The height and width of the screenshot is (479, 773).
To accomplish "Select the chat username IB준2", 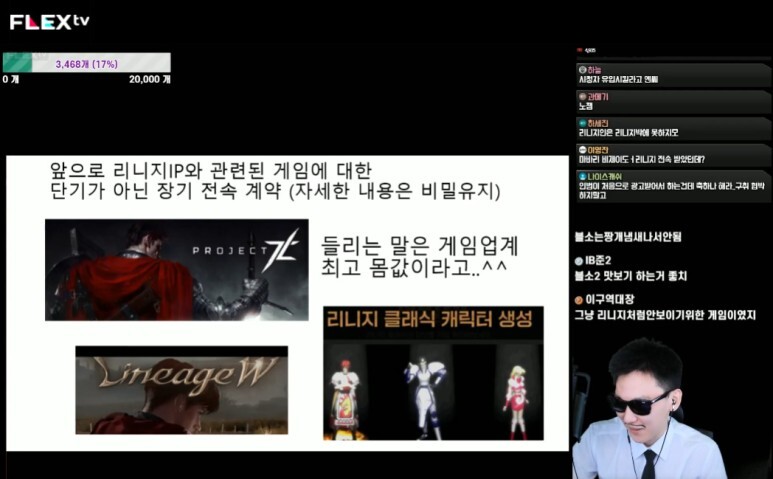I will click(598, 261).
